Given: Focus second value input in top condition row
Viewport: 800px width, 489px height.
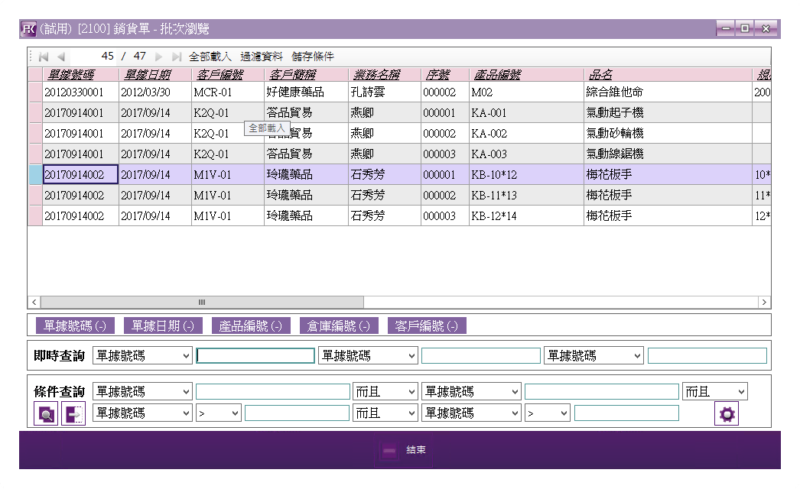Looking at the screenshot, I should 602,392.
